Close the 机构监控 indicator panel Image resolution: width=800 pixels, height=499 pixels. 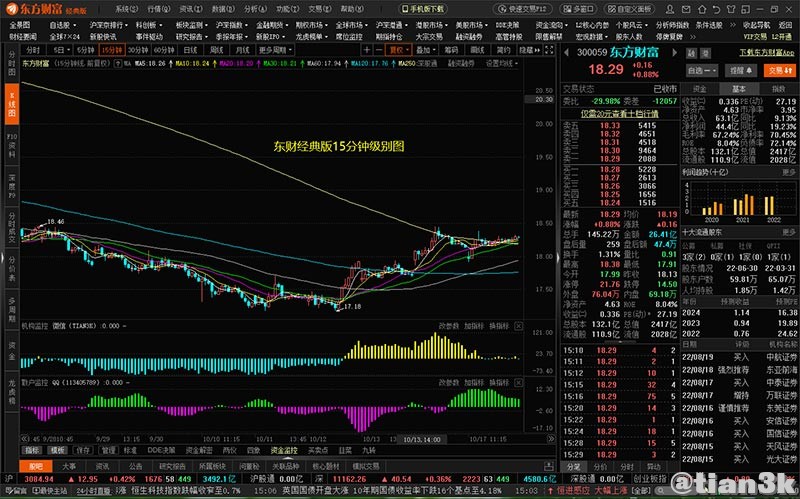(x=518, y=326)
